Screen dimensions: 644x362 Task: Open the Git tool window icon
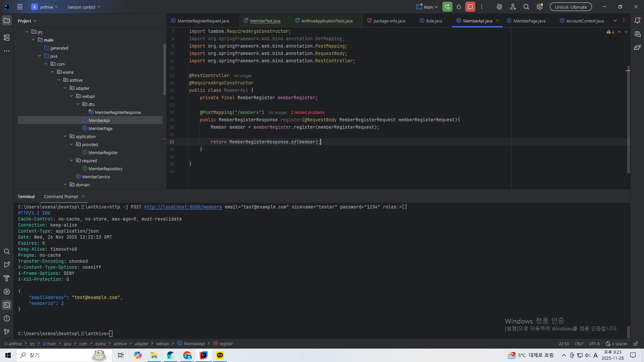click(x=7, y=332)
